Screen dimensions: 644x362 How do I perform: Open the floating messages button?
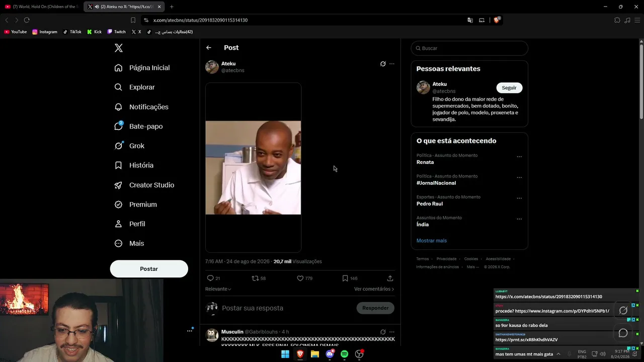[x=623, y=333]
